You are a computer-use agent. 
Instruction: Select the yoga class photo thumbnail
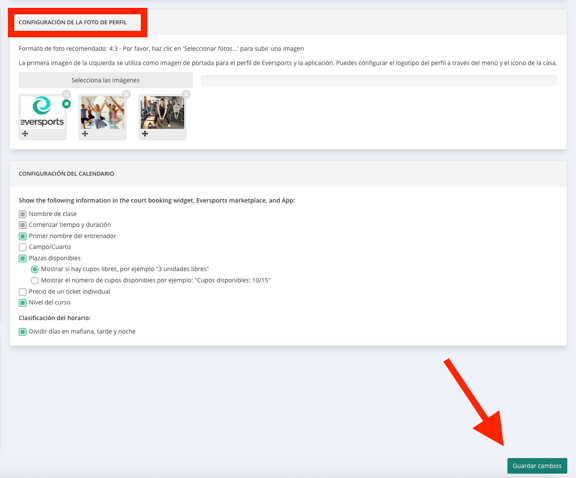[x=102, y=112]
